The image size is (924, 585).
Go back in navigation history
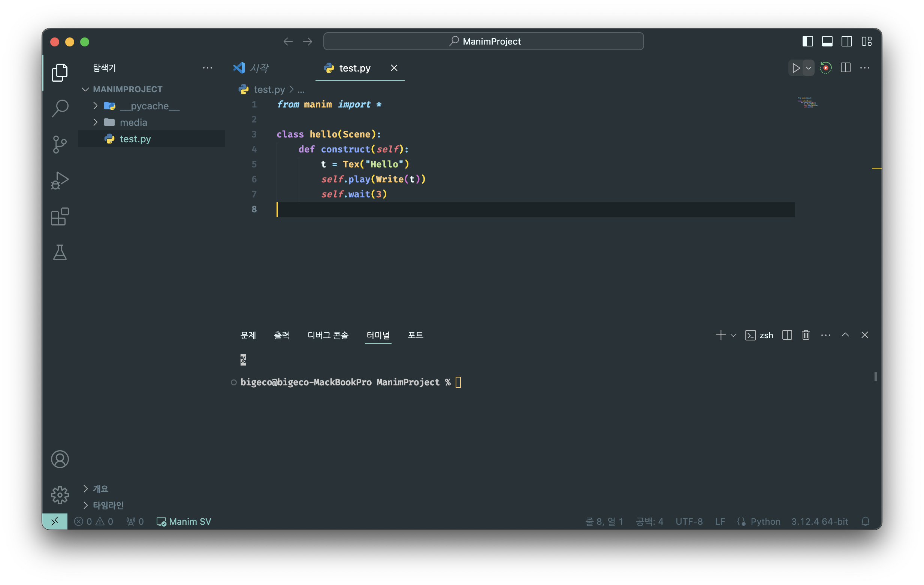[288, 42]
